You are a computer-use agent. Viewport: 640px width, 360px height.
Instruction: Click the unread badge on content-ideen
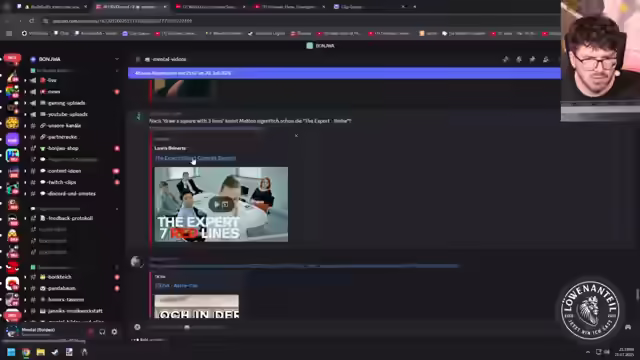click(x=116, y=171)
